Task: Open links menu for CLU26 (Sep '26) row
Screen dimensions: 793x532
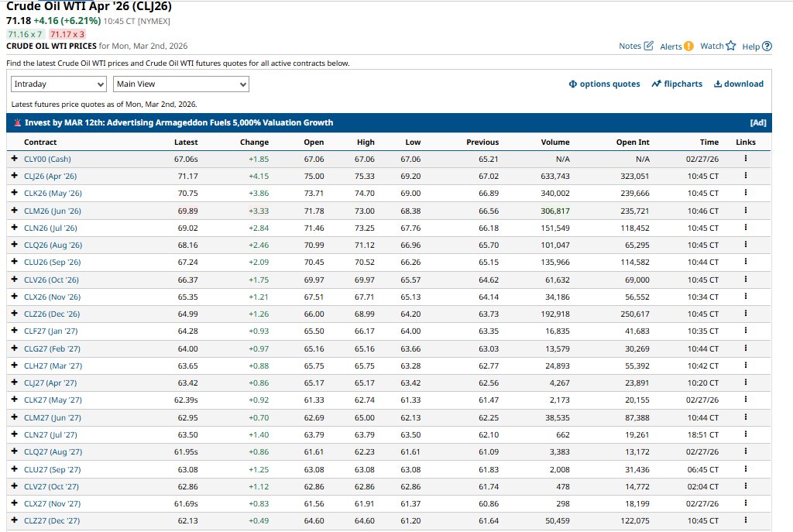Action: pyautogui.click(x=746, y=262)
